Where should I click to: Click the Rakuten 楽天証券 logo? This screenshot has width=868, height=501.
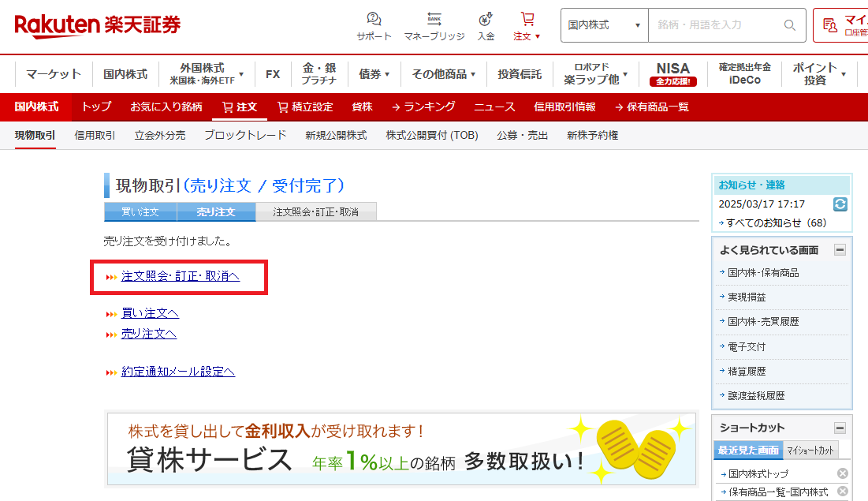pos(97,25)
